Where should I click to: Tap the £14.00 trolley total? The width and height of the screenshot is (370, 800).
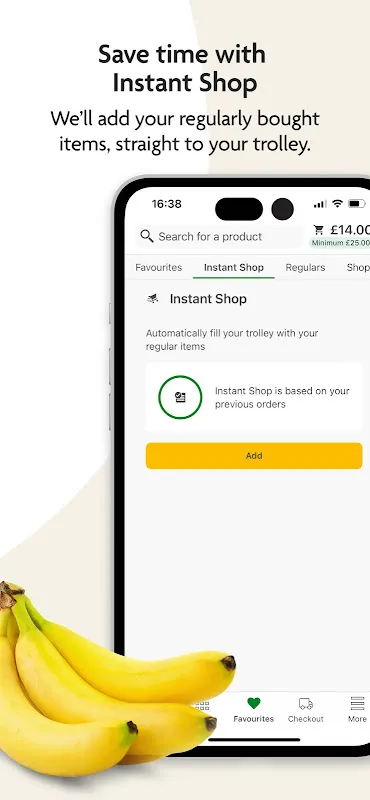click(x=350, y=230)
